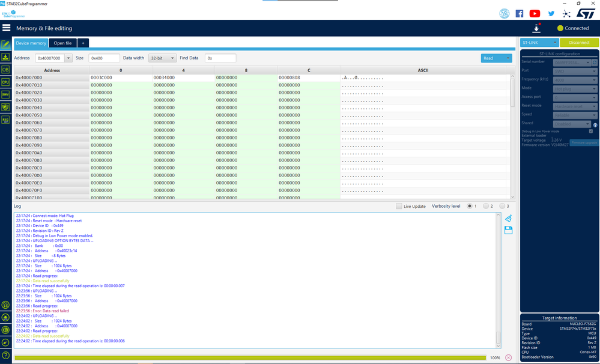600x364 pixels.
Task: Select address row 0x40007010
Action: click(52, 85)
